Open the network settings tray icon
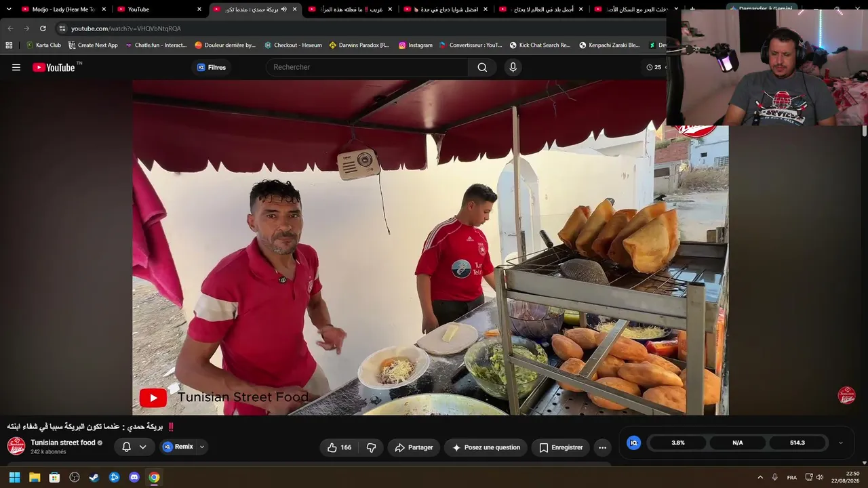This screenshot has height=488, width=868. click(x=809, y=477)
